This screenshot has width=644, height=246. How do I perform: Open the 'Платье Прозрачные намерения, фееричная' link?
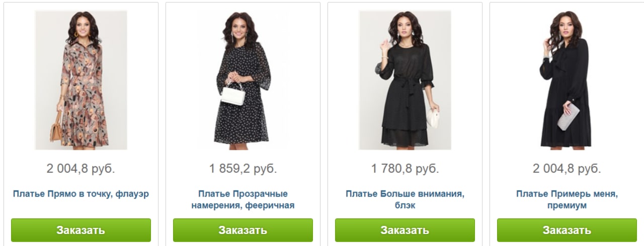(243, 200)
